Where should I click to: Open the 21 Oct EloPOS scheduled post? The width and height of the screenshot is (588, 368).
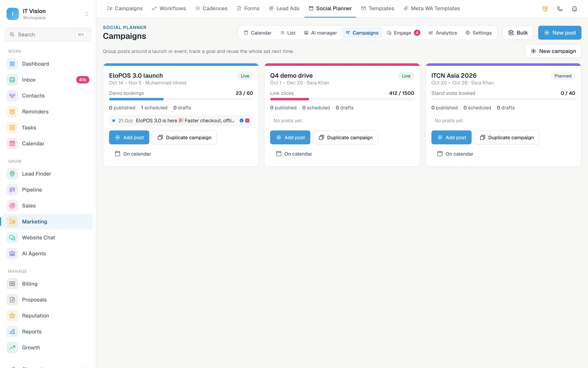pyautogui.click(x=181, y=120)
